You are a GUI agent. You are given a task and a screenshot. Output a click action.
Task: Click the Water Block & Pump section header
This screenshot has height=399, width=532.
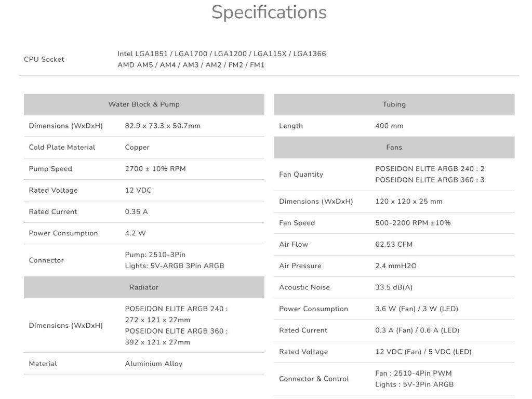[x=144, y=104]
